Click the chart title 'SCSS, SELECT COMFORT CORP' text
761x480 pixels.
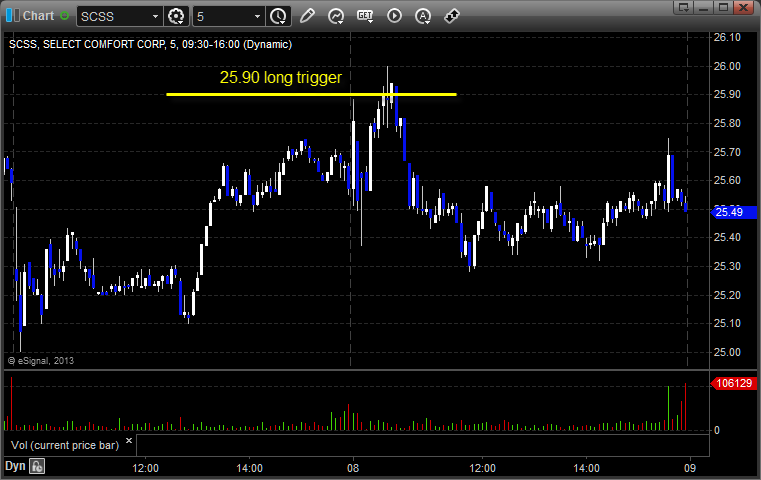87,44
